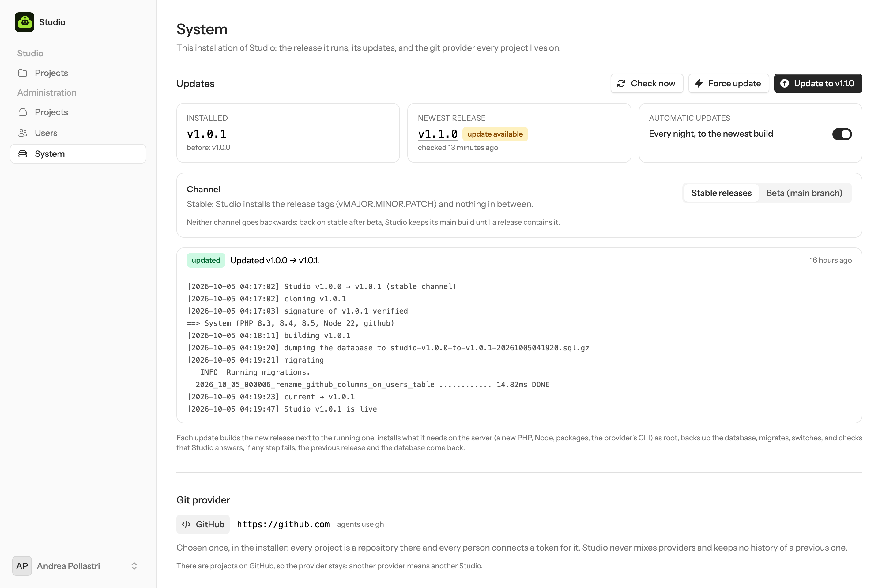Click 'checked 13 minutes ago' text
Image resolution: width=882 pixels, height=588 pixels.
[x=458, y=147]
